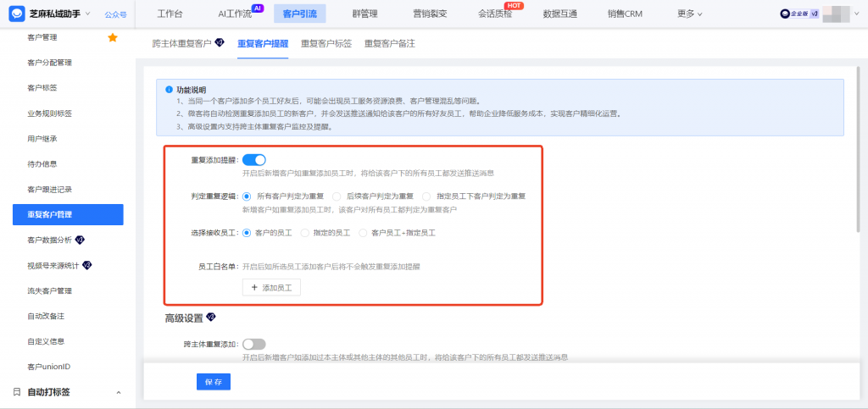Screen dimensions: 868x409
Task: Open the 营销裂变 top menu
Action: (430, 14)
